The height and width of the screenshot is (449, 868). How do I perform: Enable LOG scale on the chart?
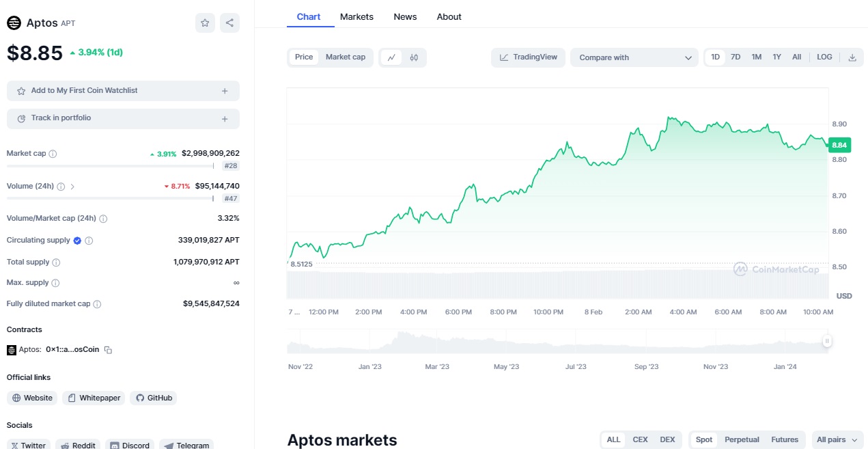point(825,57)
